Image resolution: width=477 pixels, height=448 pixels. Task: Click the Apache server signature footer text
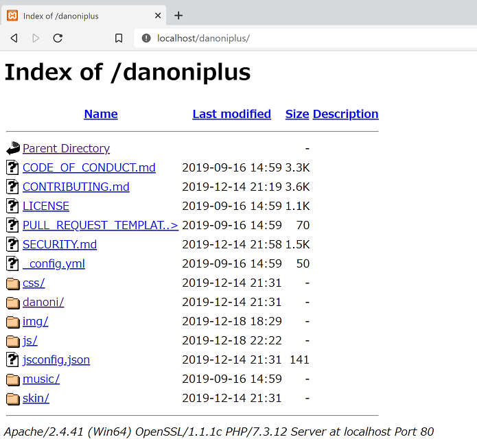tap(219, 432)
